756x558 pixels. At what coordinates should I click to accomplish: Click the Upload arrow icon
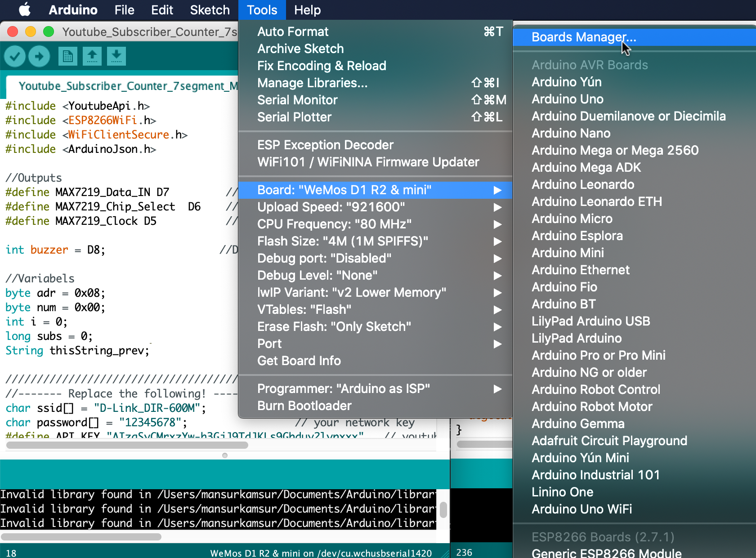tap(39, 56)
